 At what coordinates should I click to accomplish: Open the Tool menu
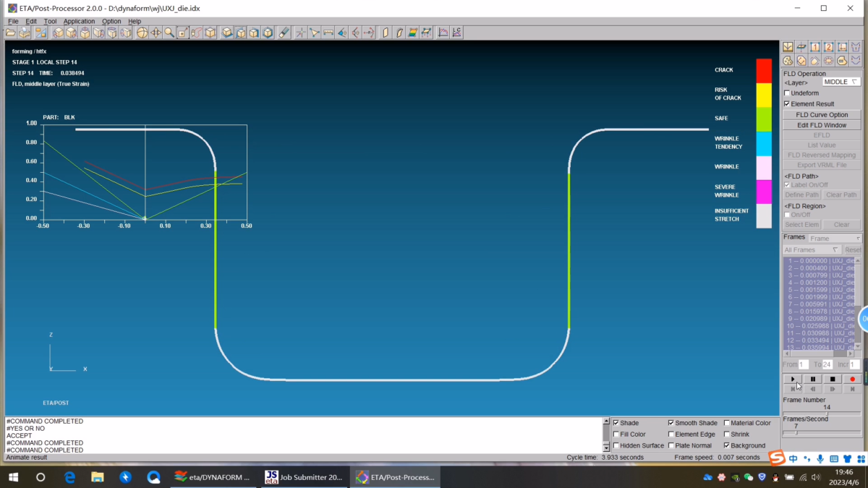[50, 21]
